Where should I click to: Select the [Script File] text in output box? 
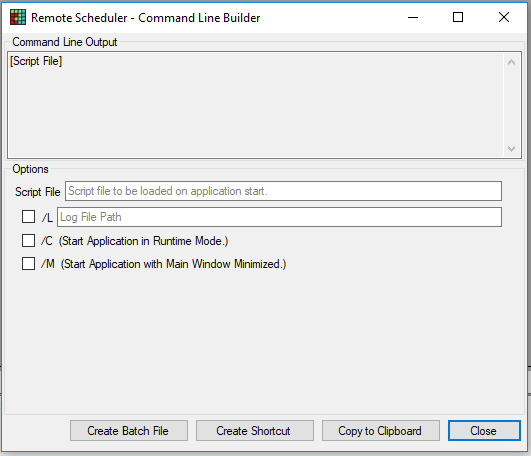coord(36,61)
